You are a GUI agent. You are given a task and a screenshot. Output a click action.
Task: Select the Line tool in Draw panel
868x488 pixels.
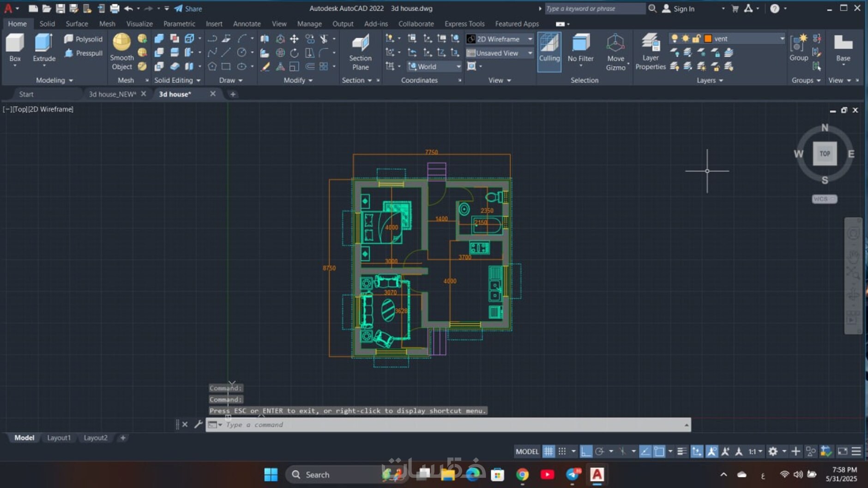(x=226, y=53)
